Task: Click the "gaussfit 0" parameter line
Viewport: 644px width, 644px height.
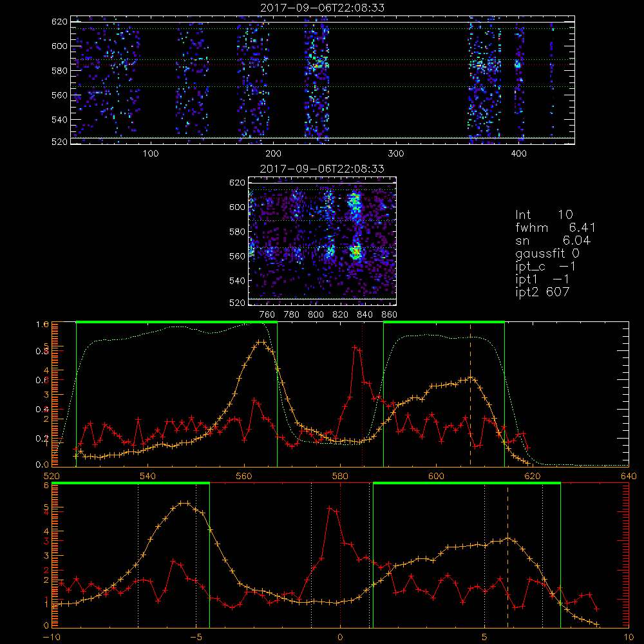Action: pyautogui.click(x=547, y=253)
